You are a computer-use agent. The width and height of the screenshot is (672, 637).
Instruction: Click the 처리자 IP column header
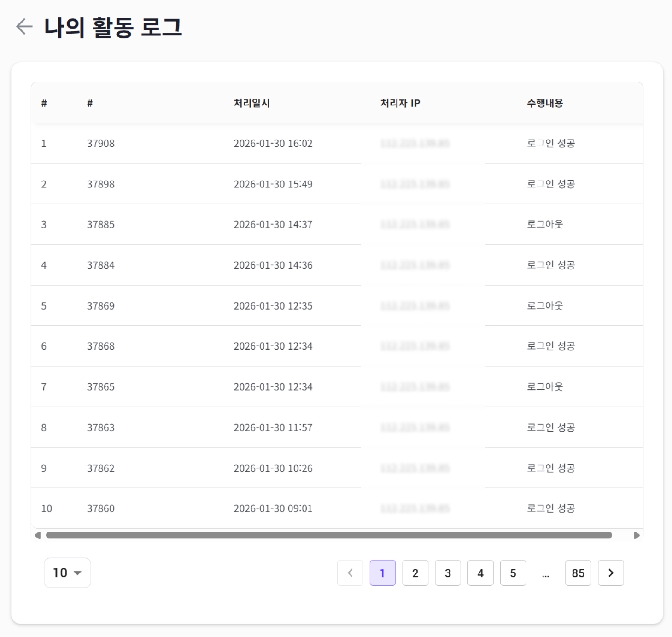pyautogui.click(x=400, y=103)
